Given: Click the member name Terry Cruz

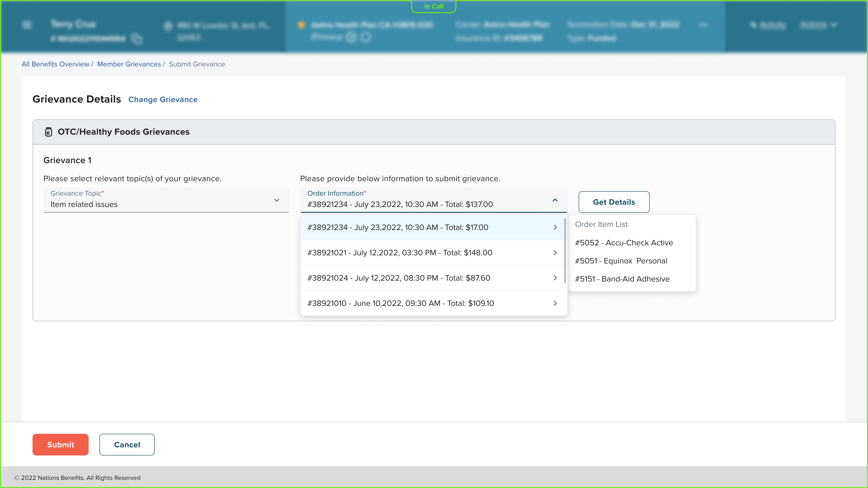Looking at the screenshot, I should [x=73, y=24].
